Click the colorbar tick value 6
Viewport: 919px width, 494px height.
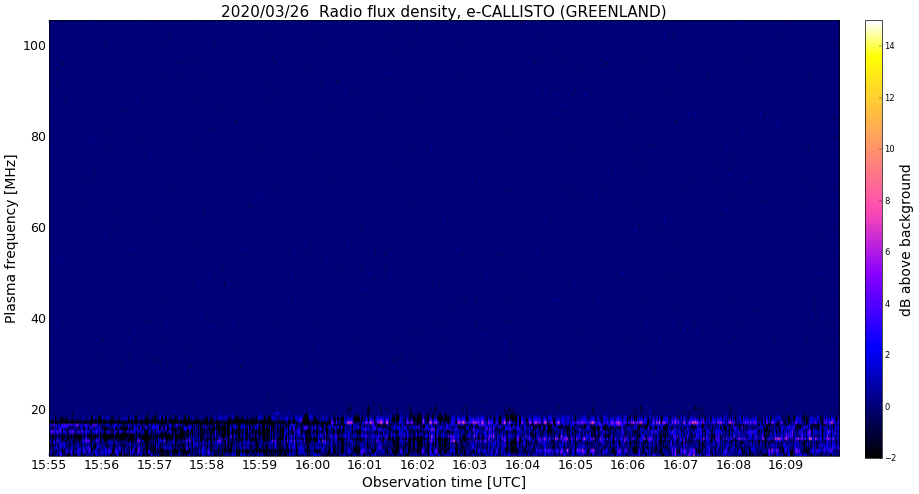(887, 252)
